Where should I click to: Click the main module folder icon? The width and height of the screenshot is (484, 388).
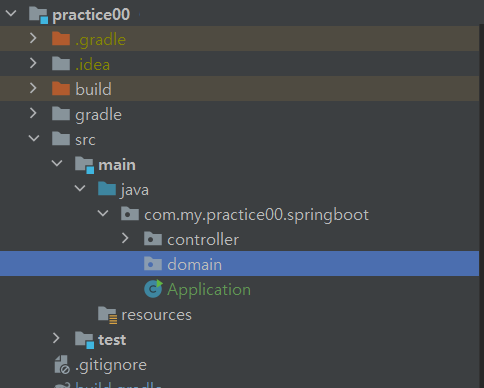[84, 165]
